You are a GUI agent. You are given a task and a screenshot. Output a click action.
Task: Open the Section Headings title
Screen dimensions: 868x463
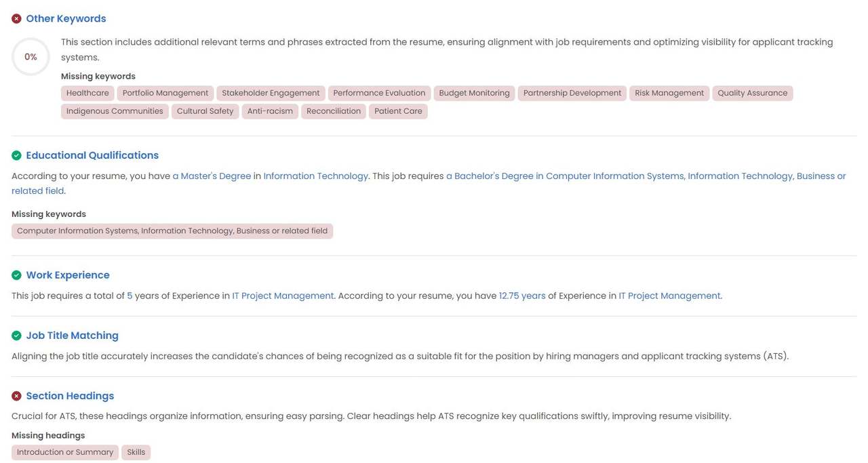(70, 396)
